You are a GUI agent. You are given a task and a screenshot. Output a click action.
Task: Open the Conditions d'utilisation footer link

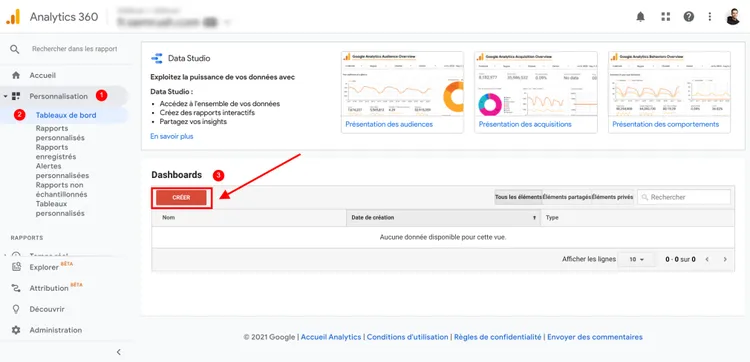click(408, 337)
